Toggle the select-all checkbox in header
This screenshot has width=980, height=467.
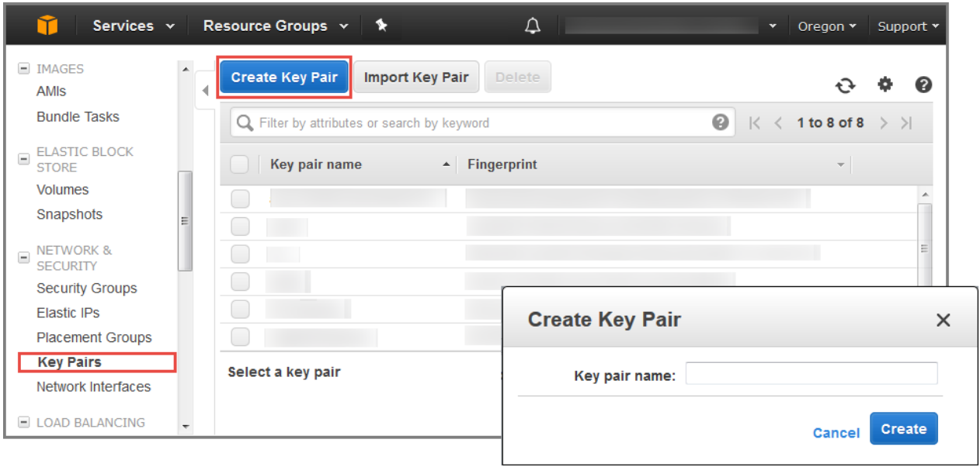240,164
